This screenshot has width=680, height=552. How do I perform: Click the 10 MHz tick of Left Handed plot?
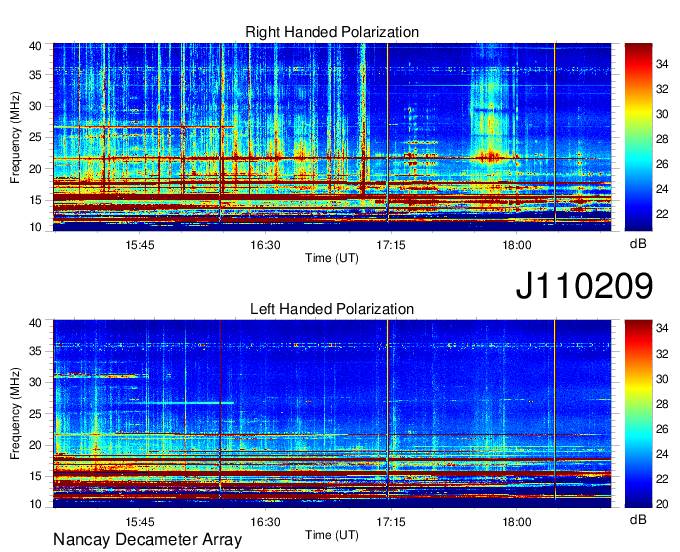click(x=36, y=504)
